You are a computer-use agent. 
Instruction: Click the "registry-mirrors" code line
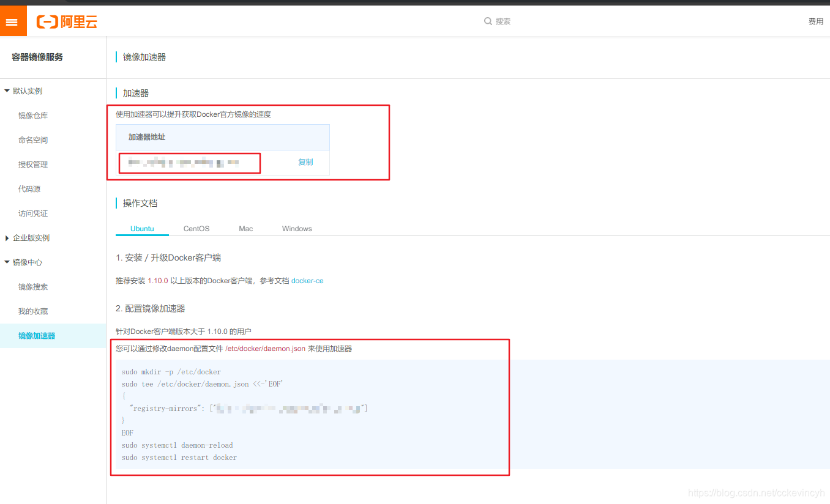(x=248, y=408)
